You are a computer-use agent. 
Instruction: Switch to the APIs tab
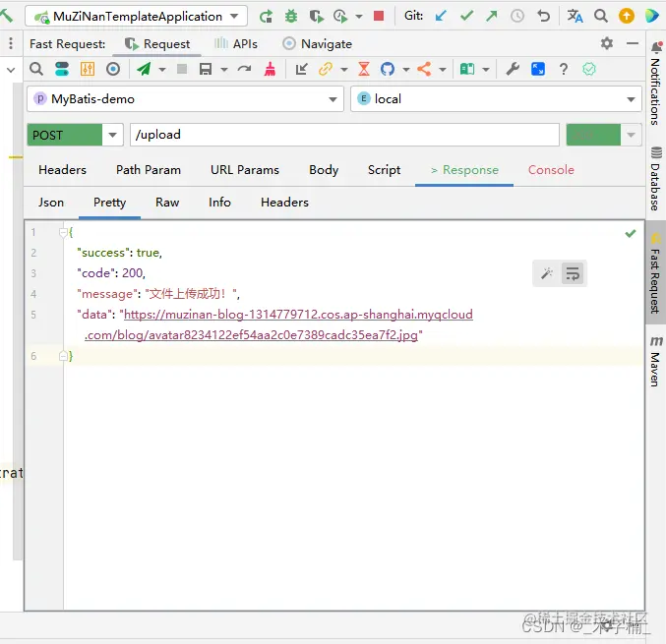pos(236,44)
